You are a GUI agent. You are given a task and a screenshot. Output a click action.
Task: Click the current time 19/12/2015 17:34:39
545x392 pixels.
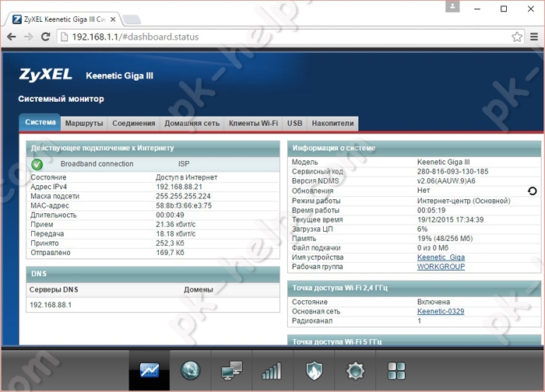coord(450,220)
